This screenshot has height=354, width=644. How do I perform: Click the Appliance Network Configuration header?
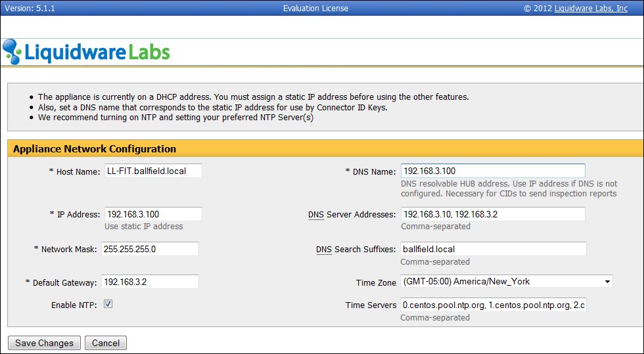95,149
